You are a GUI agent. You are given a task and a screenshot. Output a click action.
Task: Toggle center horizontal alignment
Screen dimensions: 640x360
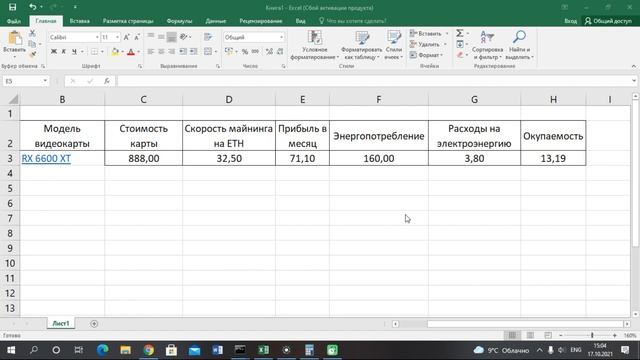(161, 51)
